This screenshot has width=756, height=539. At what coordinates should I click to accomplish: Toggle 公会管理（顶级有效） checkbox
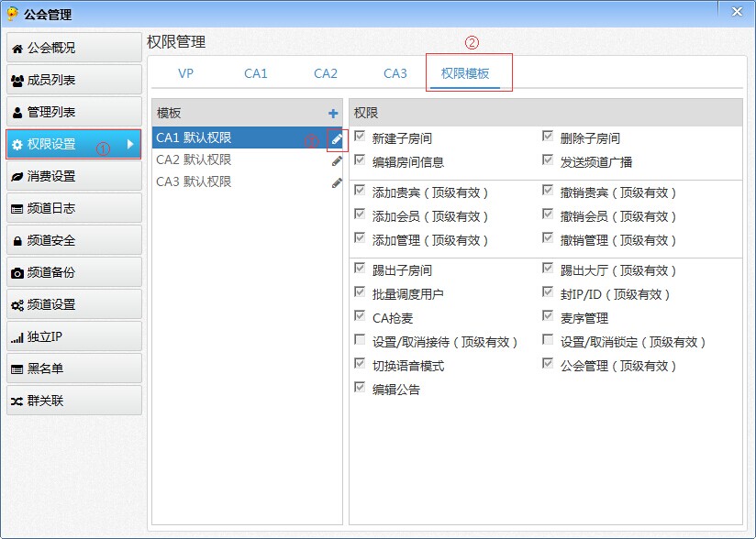[x=548, y=364]
